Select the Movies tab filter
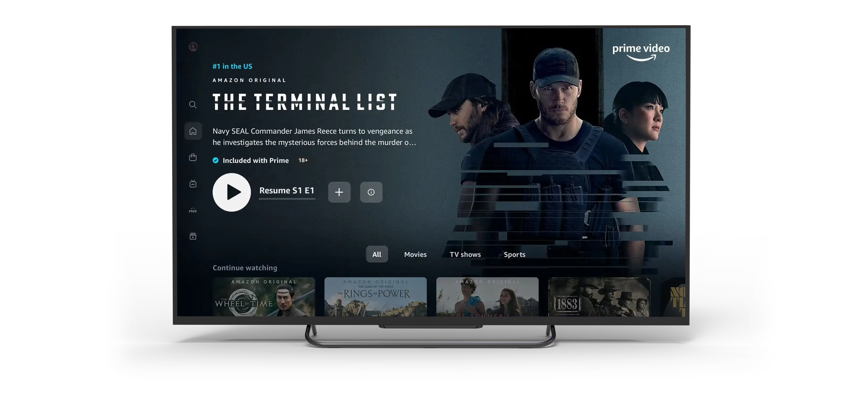Viewport: 868px width, 407px height. click(x=415, y=254)
